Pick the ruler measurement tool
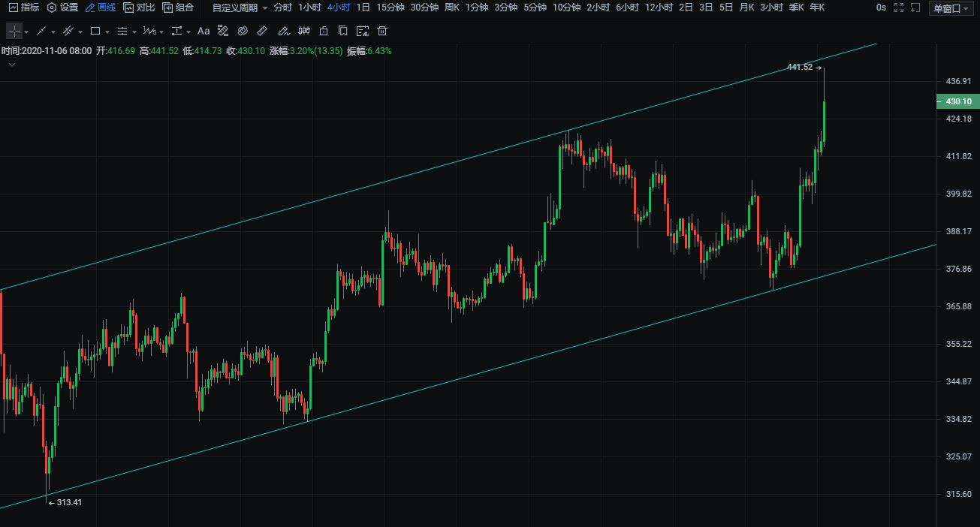Image resolution: width=980 pixels, height=527 pixels. 262,32
